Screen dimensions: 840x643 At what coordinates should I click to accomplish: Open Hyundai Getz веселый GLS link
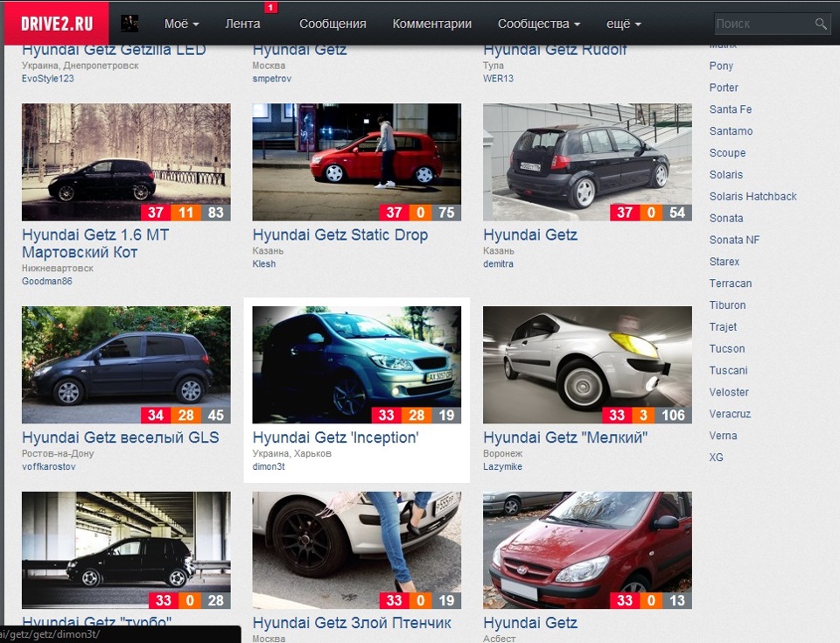pos(121,437)
